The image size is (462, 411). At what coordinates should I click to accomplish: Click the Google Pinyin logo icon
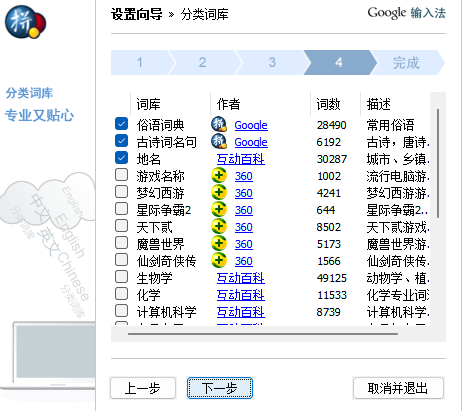25,22
